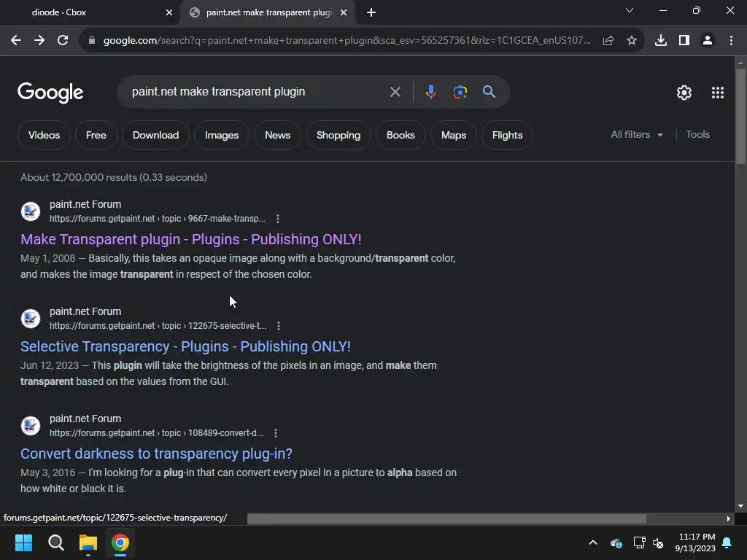Viewport: 747px width, 560px height.
Task: Switch to Flights results
Action: pos(508,135)
